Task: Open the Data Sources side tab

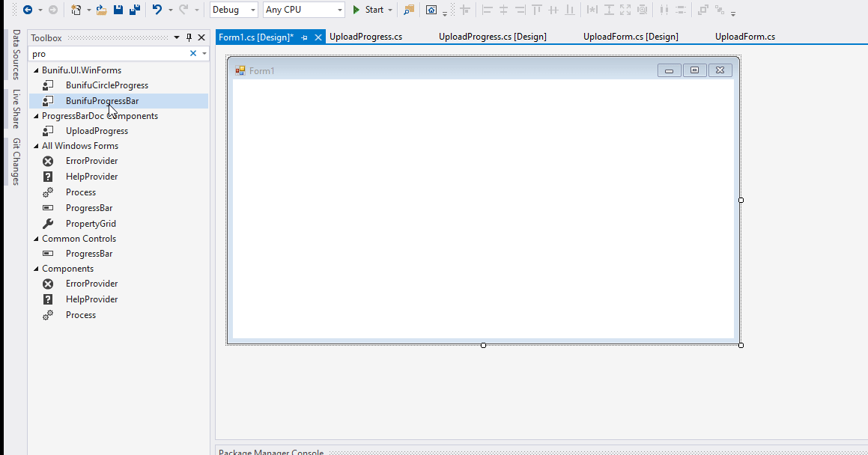Action: 16,55
